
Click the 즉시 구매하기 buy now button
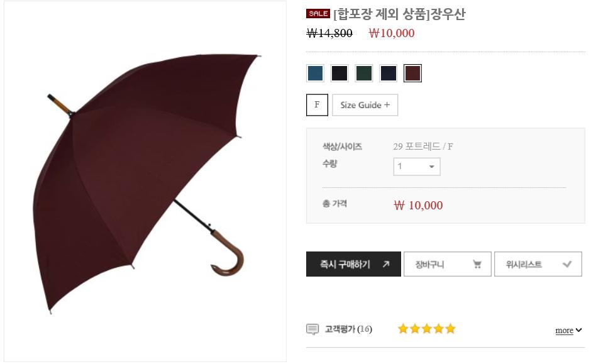point(353,264)
